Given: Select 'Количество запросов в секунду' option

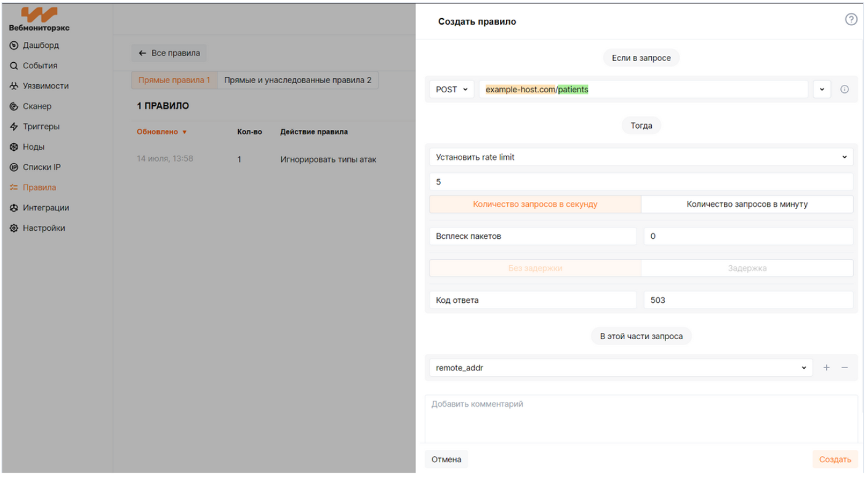Looking at the screenshot, I should click(535, 204).
